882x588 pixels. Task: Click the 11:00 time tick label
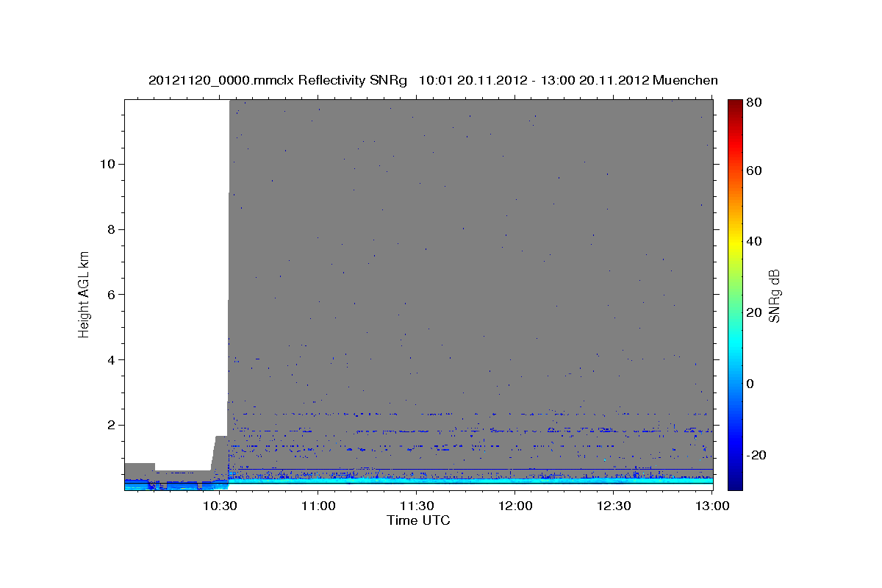click(x=319, y=506)
